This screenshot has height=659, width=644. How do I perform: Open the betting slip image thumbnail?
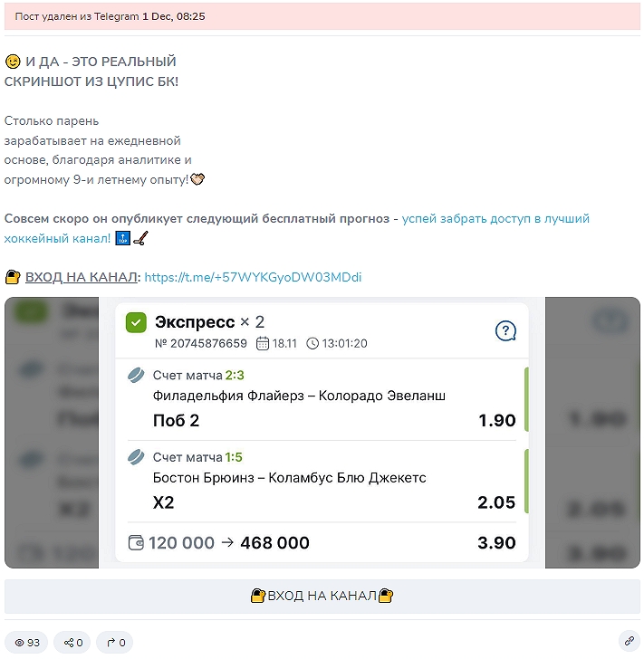(x=322, y=433)
